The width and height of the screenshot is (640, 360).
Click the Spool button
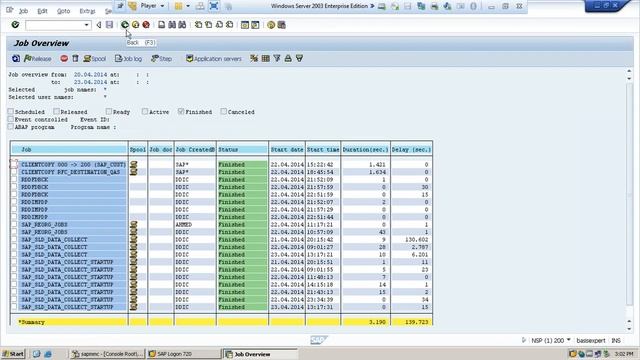click(x=95, y=59)
